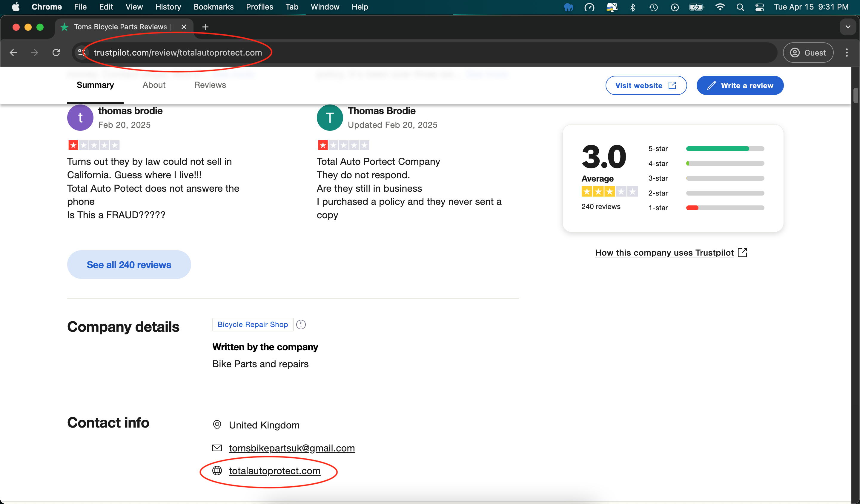Click the envelope icon beside the email

coord(217,448)
